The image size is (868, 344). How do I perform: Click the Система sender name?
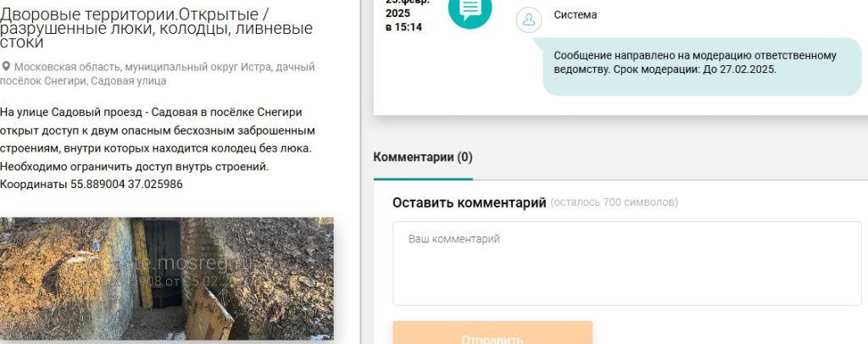[x=575, y=15]
